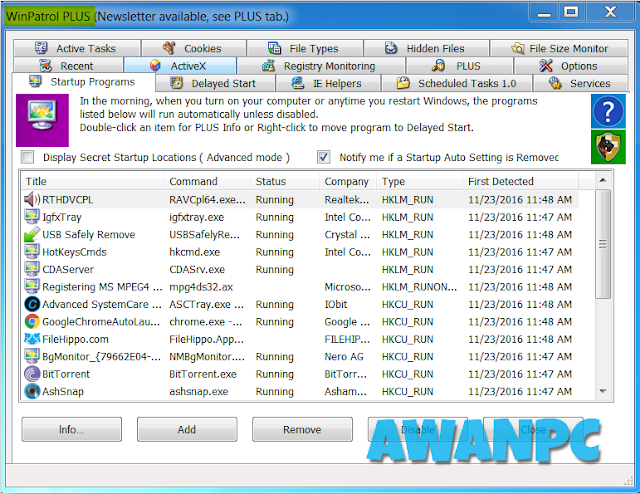Switch to the Delayed Start tab
640x494 pixels.
click(x=215, y=83)
